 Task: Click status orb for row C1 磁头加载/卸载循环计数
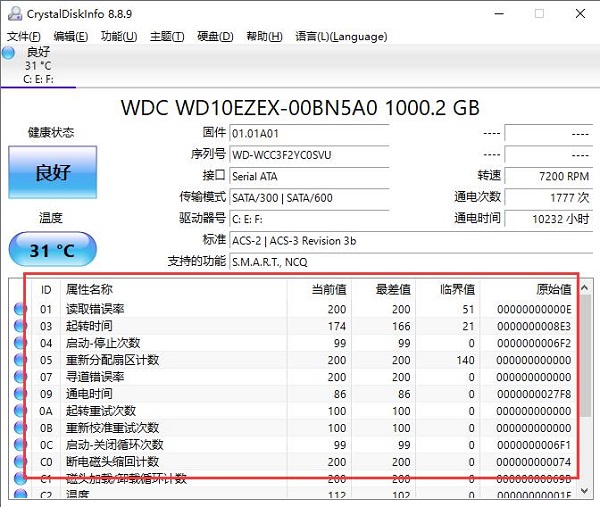(20, 478)
